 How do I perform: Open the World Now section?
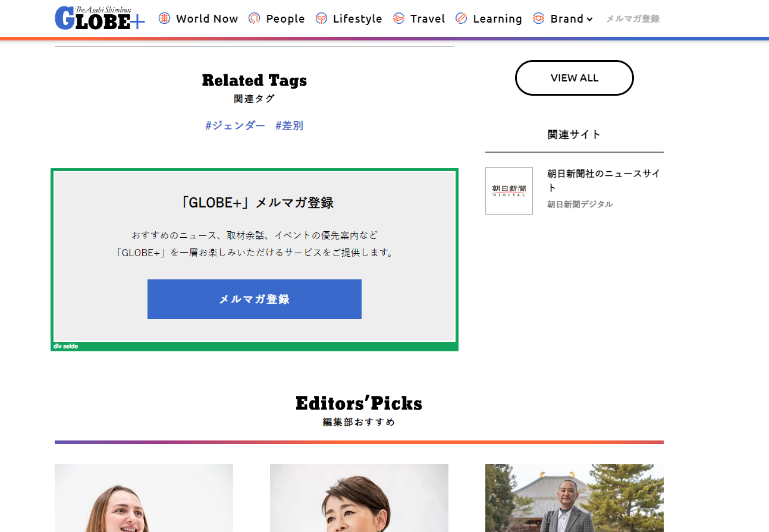[206, 18]
